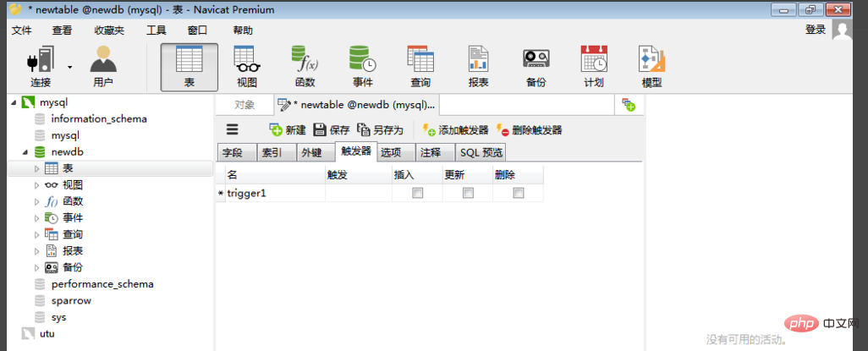This screenshot has width=868, height=351.
Task: Switch to the 字段 fields tab
Action: tap(236, 152)
